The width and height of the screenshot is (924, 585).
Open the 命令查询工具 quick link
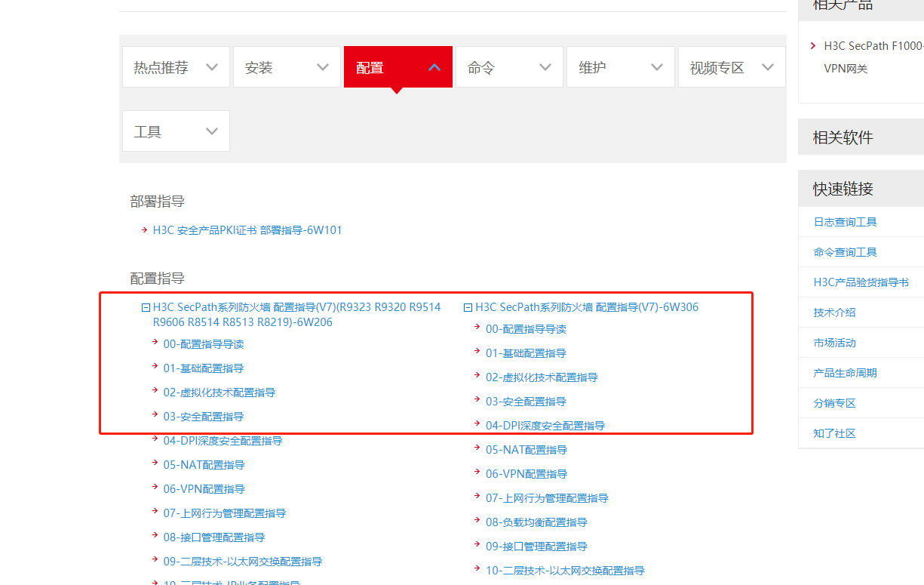point(845,252)
